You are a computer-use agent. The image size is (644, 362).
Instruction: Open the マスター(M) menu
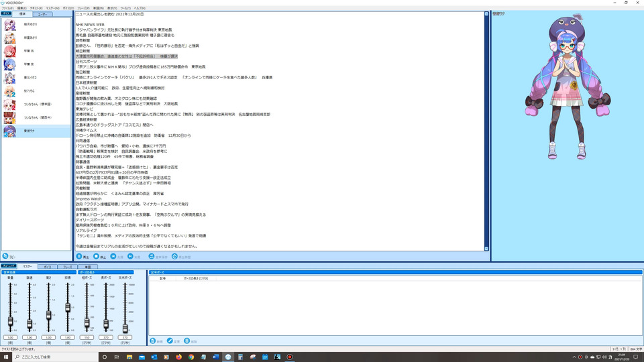pos(52,8)
